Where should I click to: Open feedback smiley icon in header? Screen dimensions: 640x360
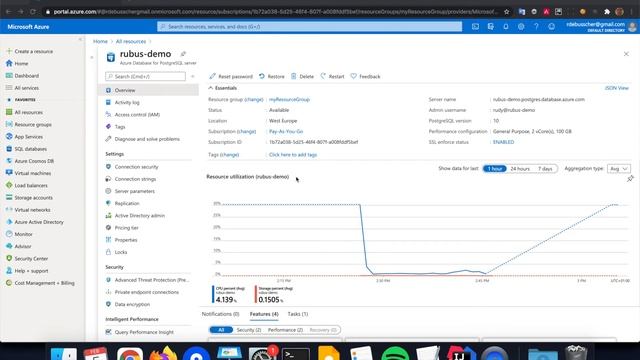tap(551, 27)
